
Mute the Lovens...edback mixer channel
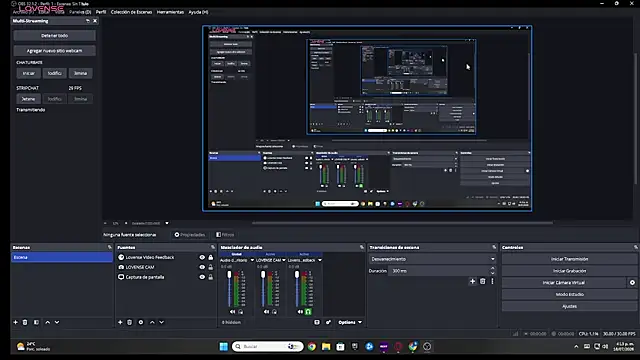click(300, 312)
